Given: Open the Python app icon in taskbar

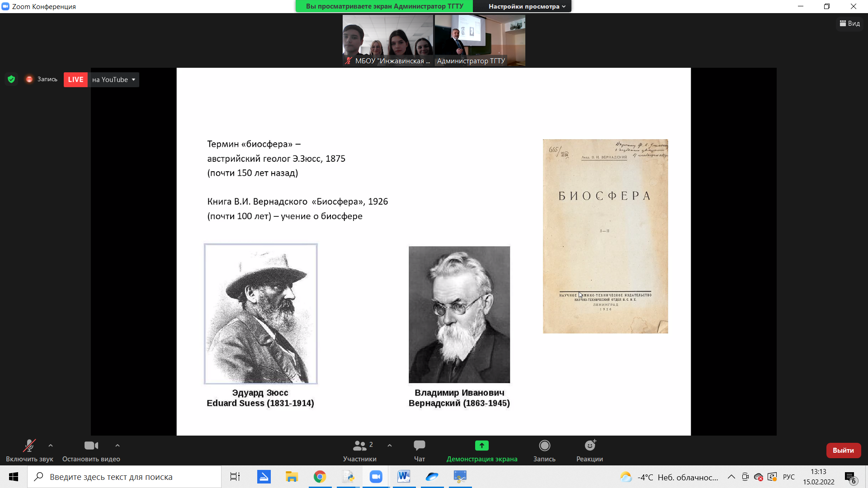Looking at the screenshot, I should click(348, 477).
